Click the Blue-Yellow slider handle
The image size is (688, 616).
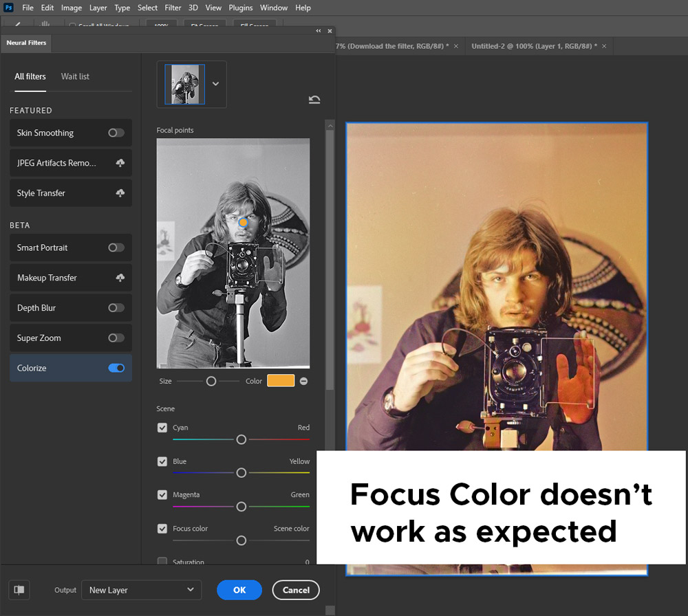241,472
